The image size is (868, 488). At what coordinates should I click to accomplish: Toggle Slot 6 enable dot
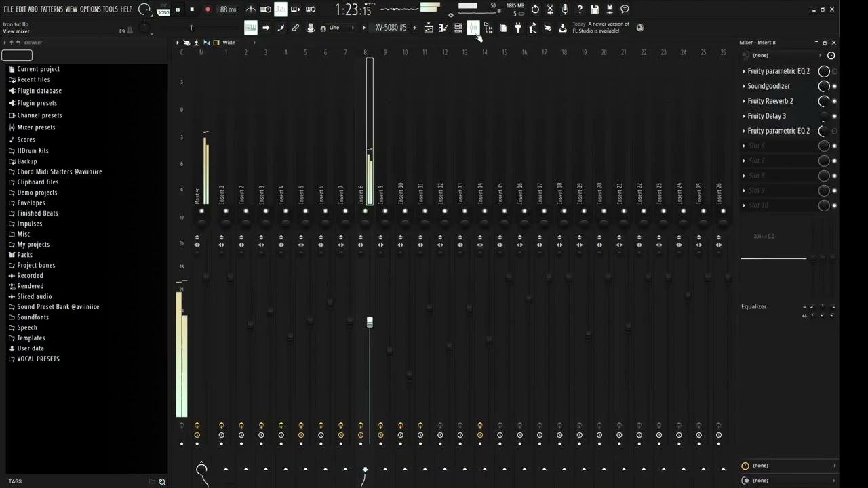835,146
